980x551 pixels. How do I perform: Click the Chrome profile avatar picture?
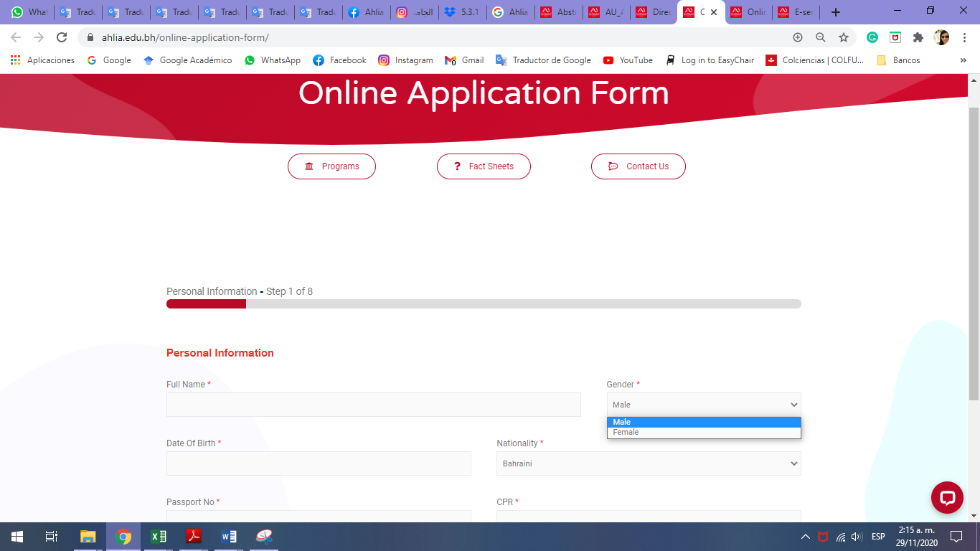click(x=942, y=36)
